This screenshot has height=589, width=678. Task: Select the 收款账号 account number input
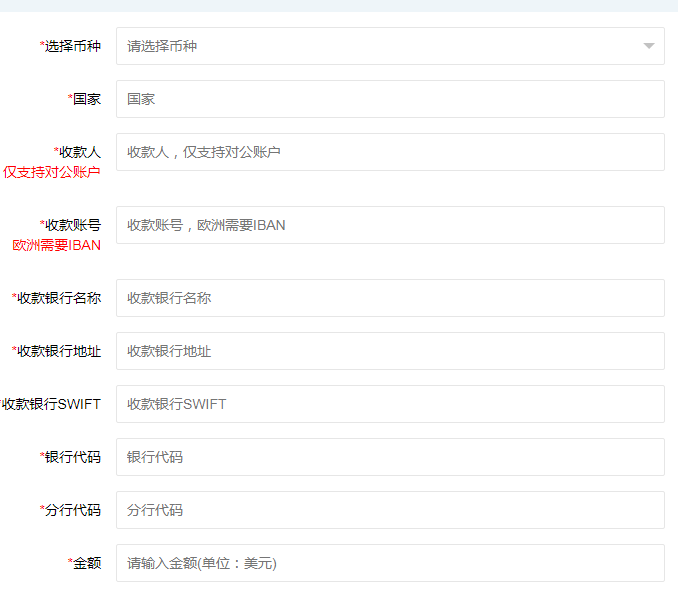click(x=390, y=225)
